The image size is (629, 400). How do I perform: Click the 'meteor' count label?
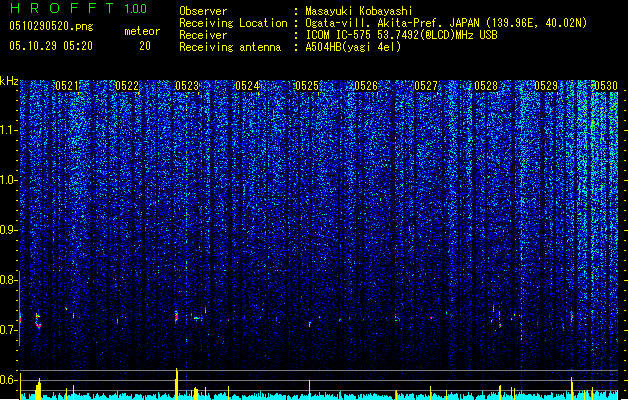tap(142, 31)
